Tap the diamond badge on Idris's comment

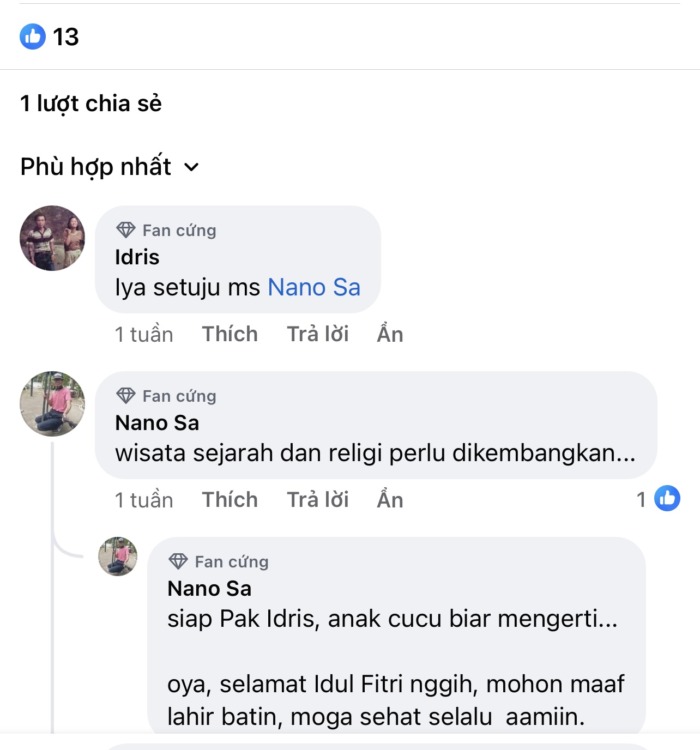click(126, 230)
